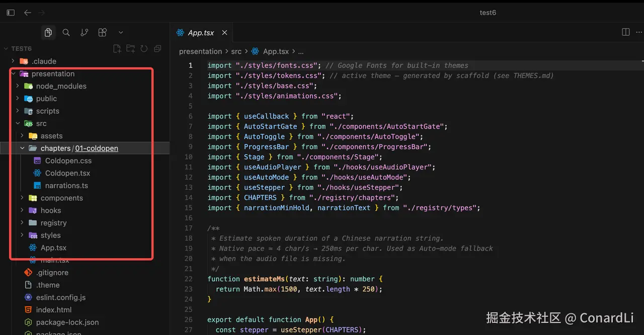Expand the scripts folder chevron

18,111
